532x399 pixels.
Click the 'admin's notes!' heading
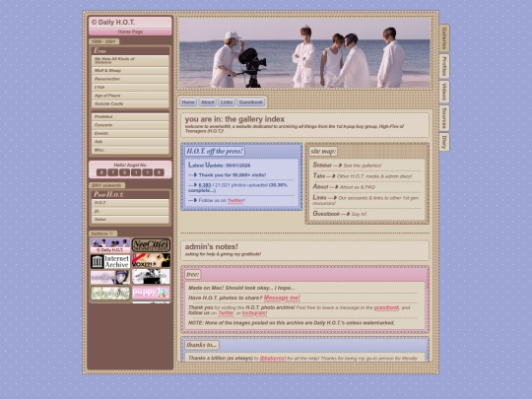tap(211, 246)
